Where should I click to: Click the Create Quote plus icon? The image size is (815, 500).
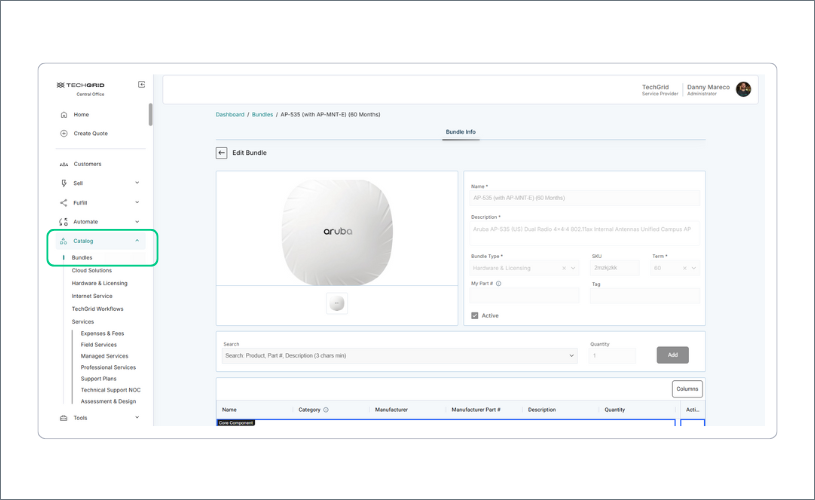(64, 133)
